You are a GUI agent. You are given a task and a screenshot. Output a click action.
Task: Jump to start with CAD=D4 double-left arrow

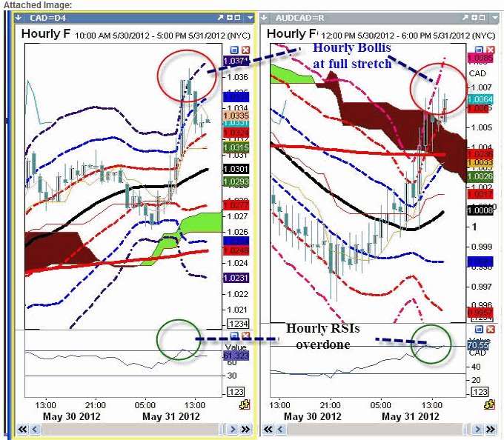[22, 429]
